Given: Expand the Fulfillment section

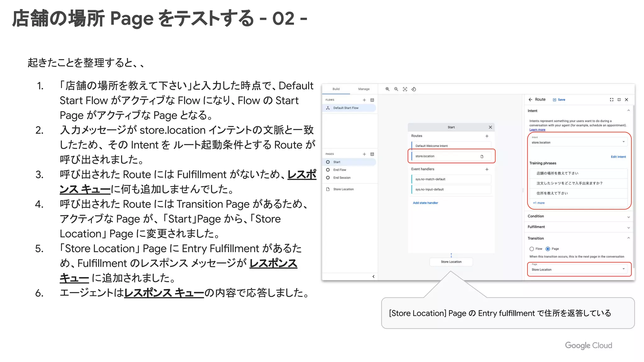Looking at the screenshot, I should click(x=629, y=228).
